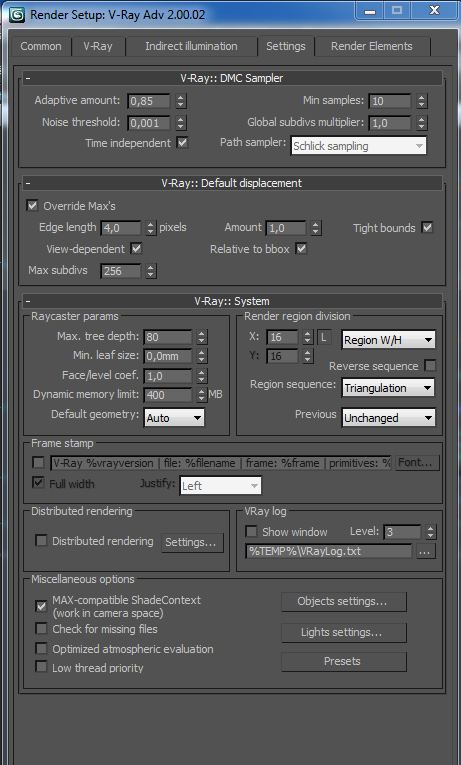Screen dimensions: 461x765
Task: Toggle View-dependent checkbox
Action: point(137,248)
